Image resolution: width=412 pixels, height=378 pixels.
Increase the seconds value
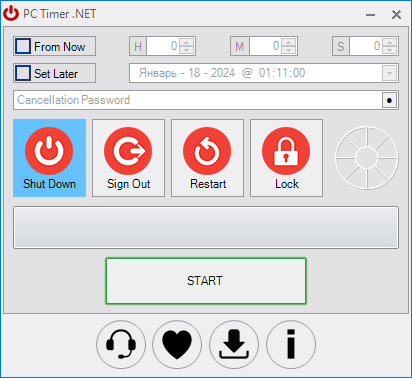[x=390, y=42]
